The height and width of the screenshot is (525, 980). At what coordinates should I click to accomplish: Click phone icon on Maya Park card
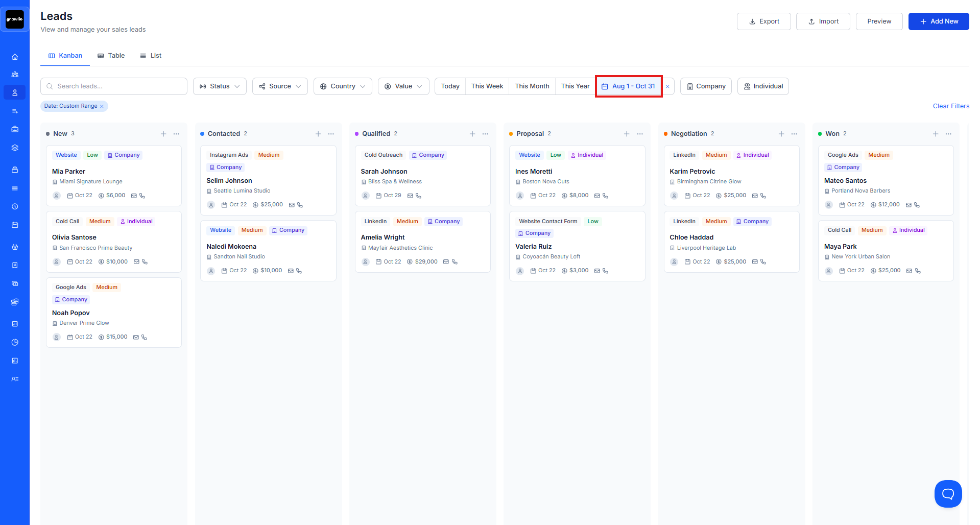tap(918, 271)
